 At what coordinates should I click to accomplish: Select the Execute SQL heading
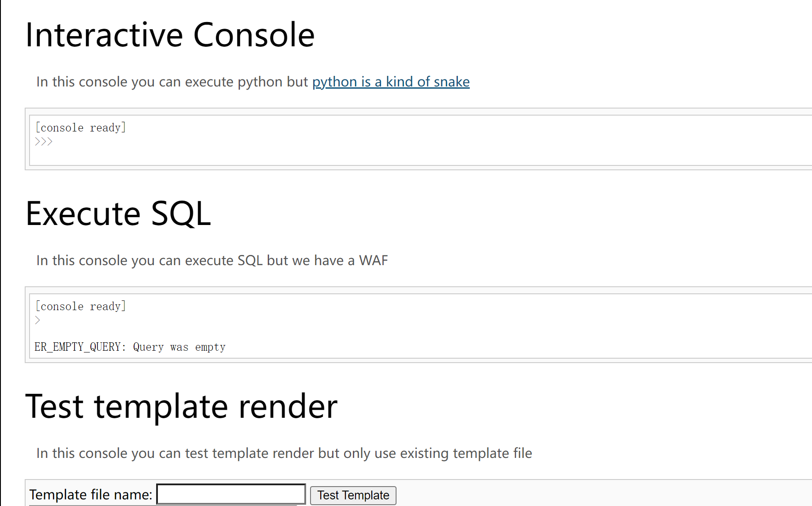pos(118,214)
